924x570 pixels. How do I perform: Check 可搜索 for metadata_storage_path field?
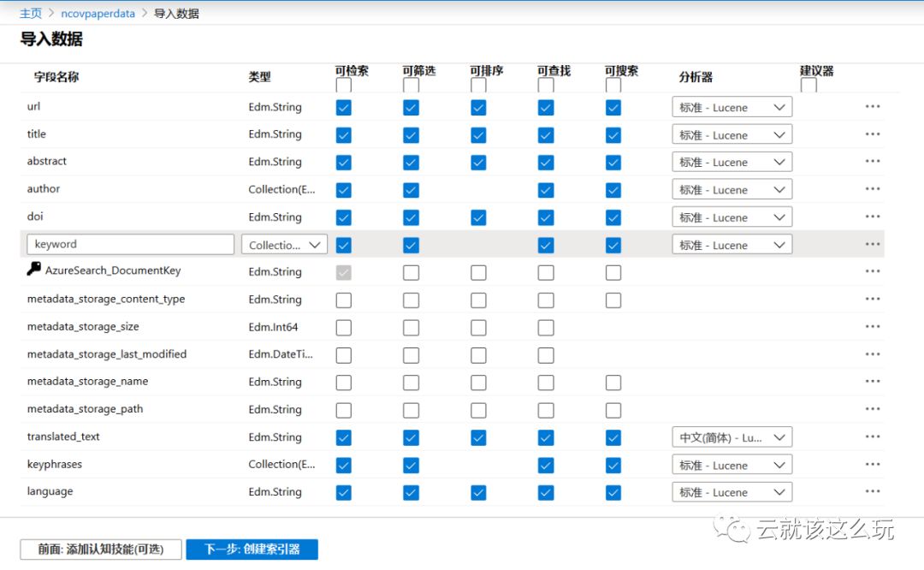click(x=613, y=410)
